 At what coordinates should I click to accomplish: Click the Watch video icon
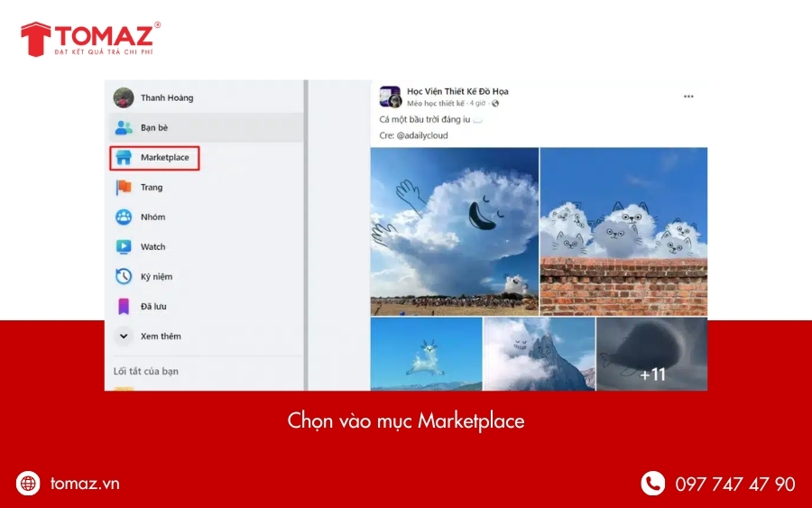tap(124, 247)
